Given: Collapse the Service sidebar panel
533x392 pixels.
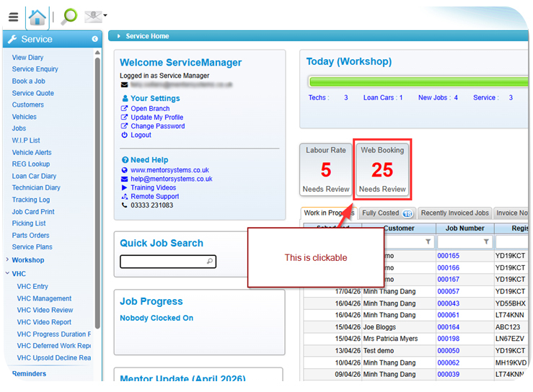Looking at the screenshot, I should [95, 39].
